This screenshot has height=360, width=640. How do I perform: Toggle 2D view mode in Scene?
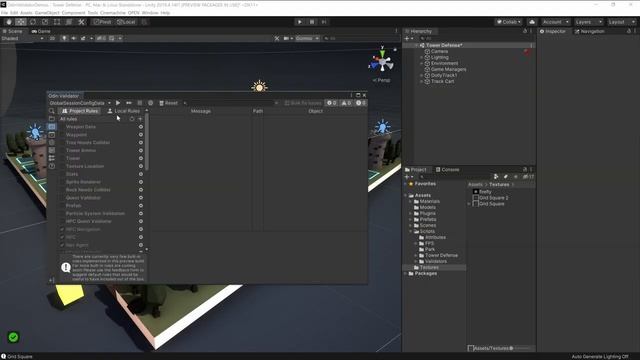point(52,38)
